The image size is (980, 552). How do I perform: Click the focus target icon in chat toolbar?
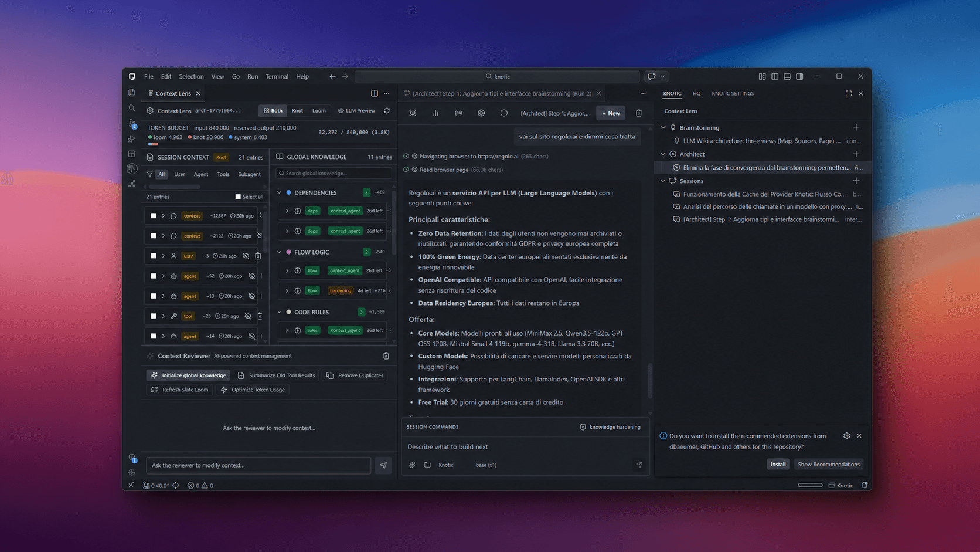point(413,113)
